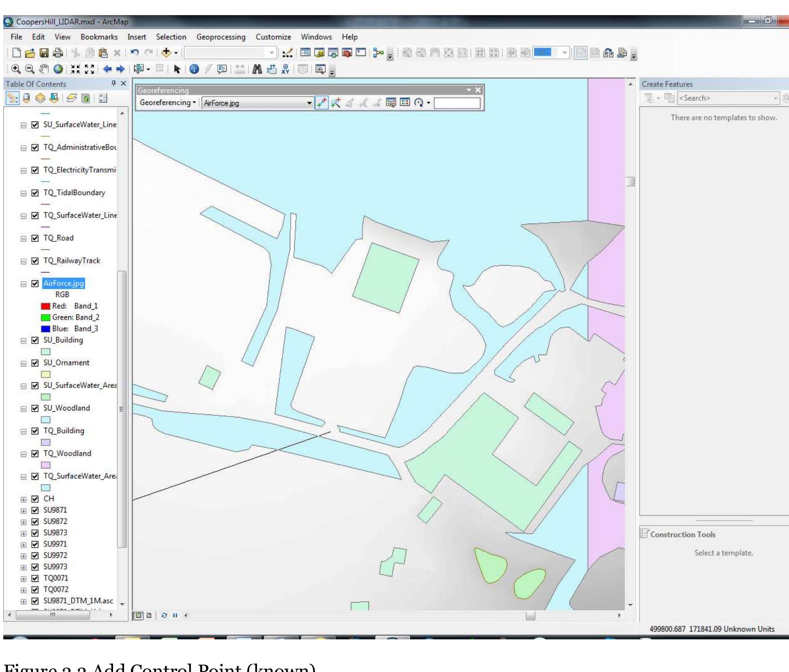The width and height of the screenshot is (789, 672).
Task: Open the Rotate tool dropdown in Georeferencing
Action: 429,103
